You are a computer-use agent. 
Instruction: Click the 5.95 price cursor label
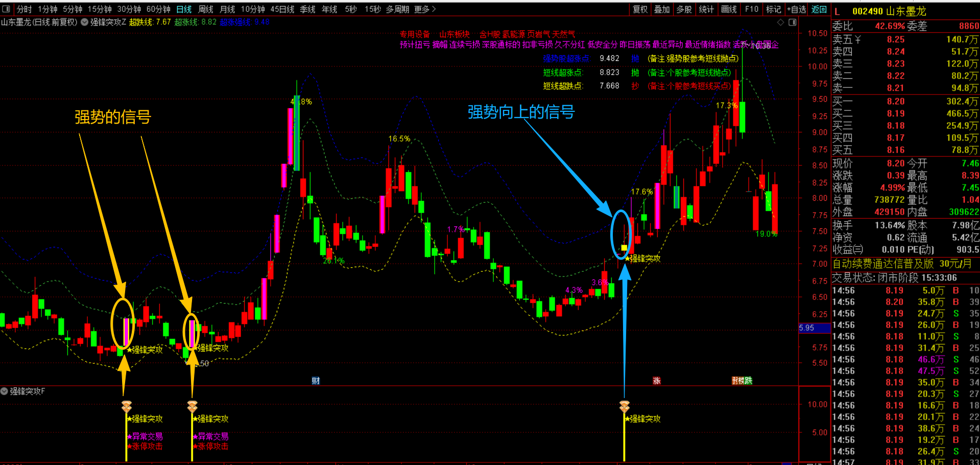tap(815, 328)
